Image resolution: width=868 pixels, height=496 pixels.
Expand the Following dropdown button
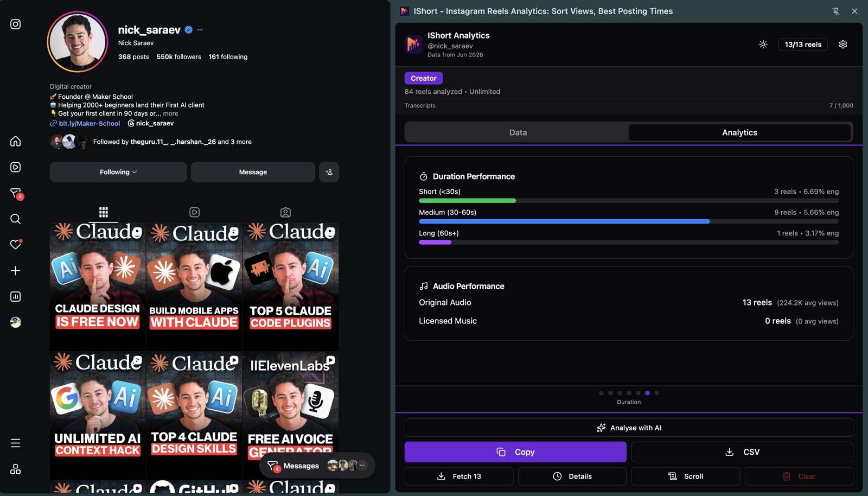point(118,172)
